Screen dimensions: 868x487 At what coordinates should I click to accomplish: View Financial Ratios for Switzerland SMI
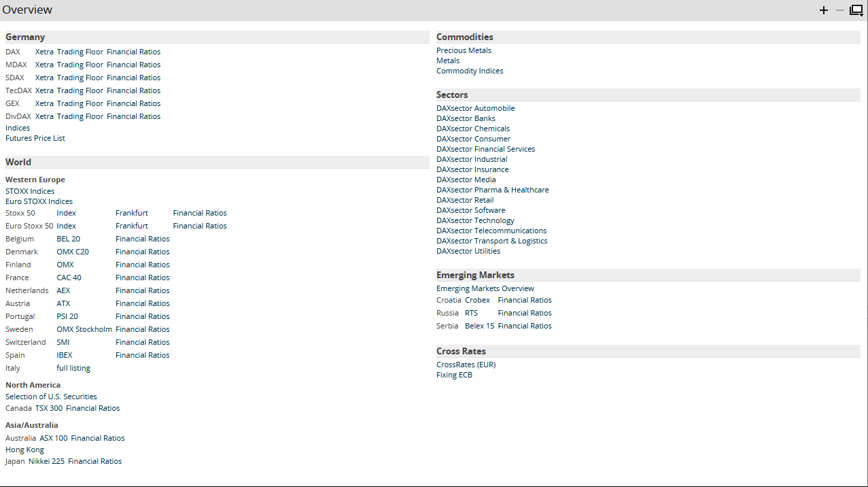(142, 342)
